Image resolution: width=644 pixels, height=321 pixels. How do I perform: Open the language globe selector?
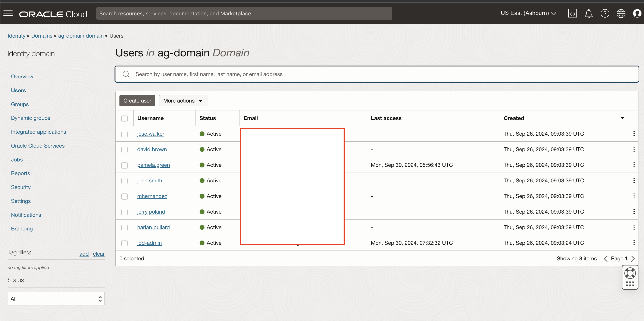point(621,13)
